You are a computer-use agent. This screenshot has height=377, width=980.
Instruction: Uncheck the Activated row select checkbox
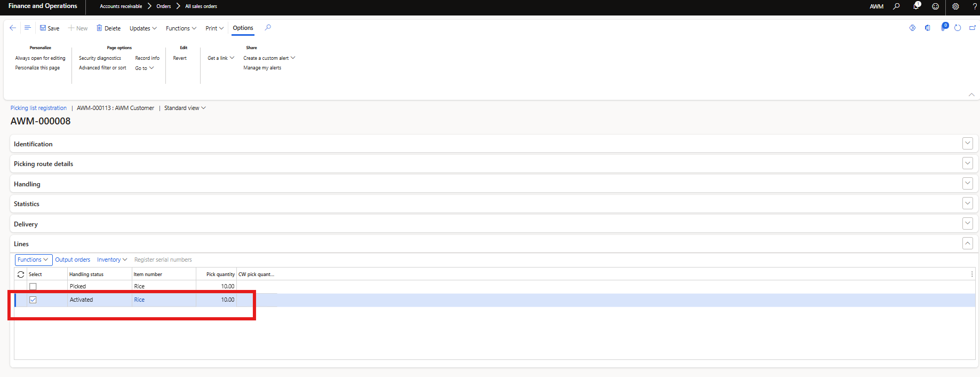point(33,300)
